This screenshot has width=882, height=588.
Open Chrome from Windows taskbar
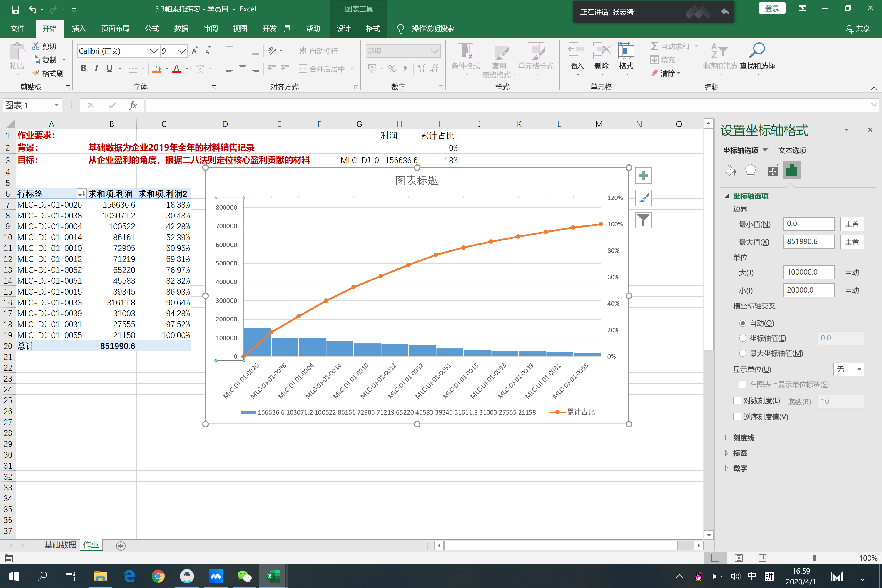click(158, 576)
